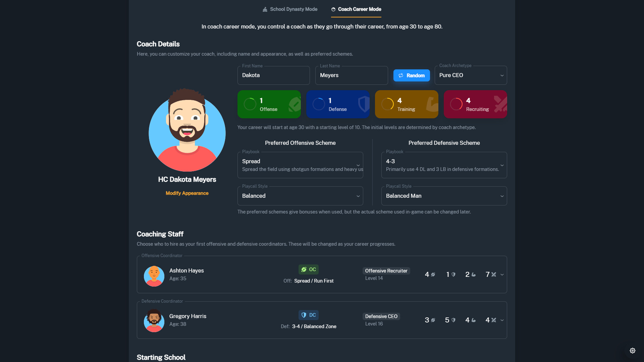The width and height of the screenshot is (644, 362).
Task: Click the OC football badge icon
Action: coord(304,269)
